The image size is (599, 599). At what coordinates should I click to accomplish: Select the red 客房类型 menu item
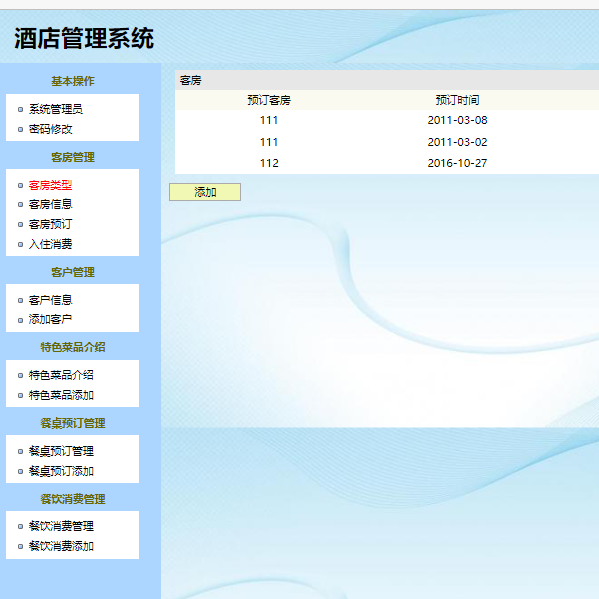50,185
